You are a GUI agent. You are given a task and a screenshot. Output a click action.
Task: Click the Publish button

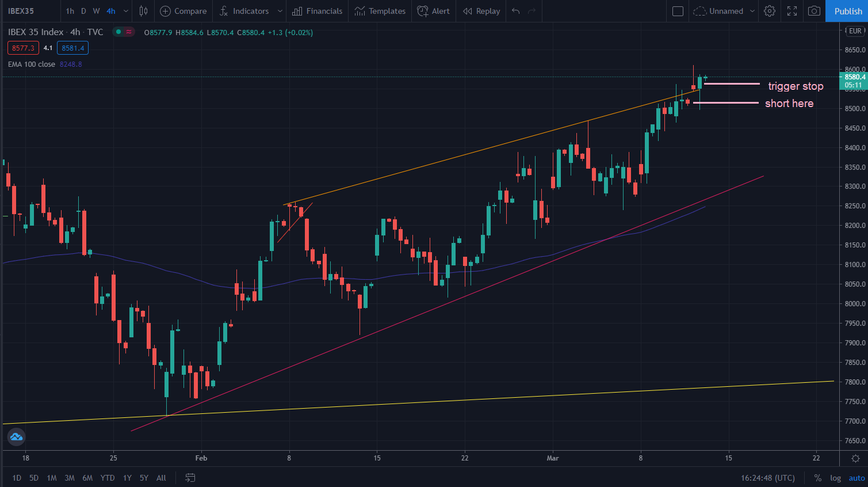pos(848,11)
